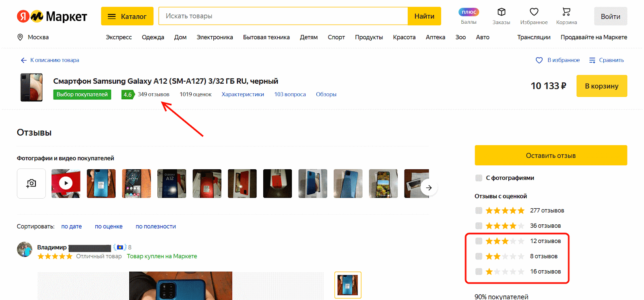The width and height of the screenshot is (644, 300).
Task: Open Продавайте на Маркете link
Action: tap(594, 37)
